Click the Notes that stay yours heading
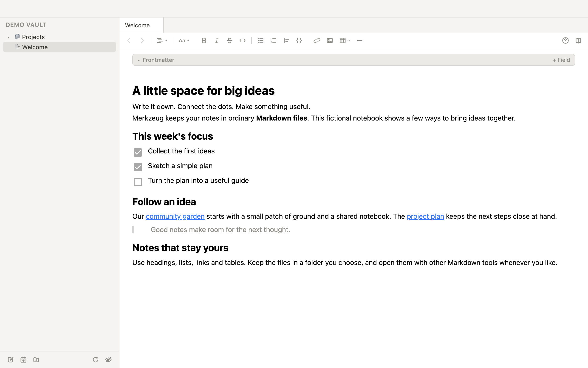The width and height of the screenshot is (588, 368). pyautogui.click(x=180, y=248)
